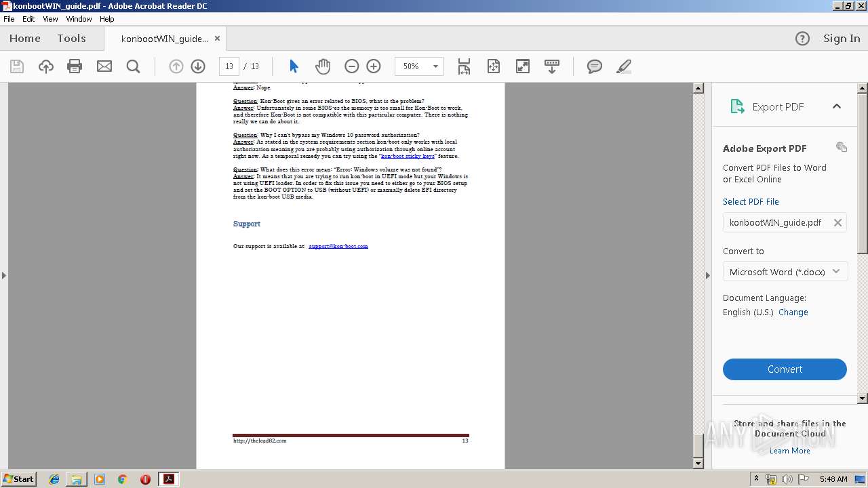868x488 pixels.
Task: Click the Convert button
Action: tap(785, 369)
